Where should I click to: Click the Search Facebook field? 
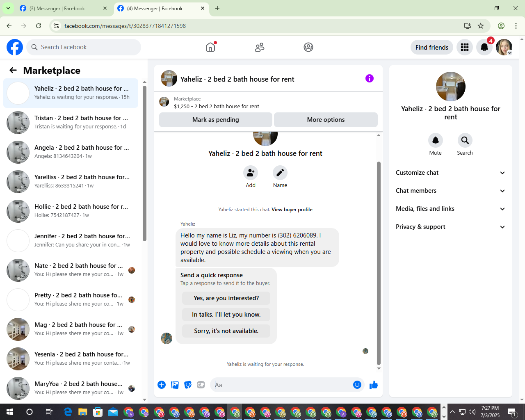tap(84, 47)
